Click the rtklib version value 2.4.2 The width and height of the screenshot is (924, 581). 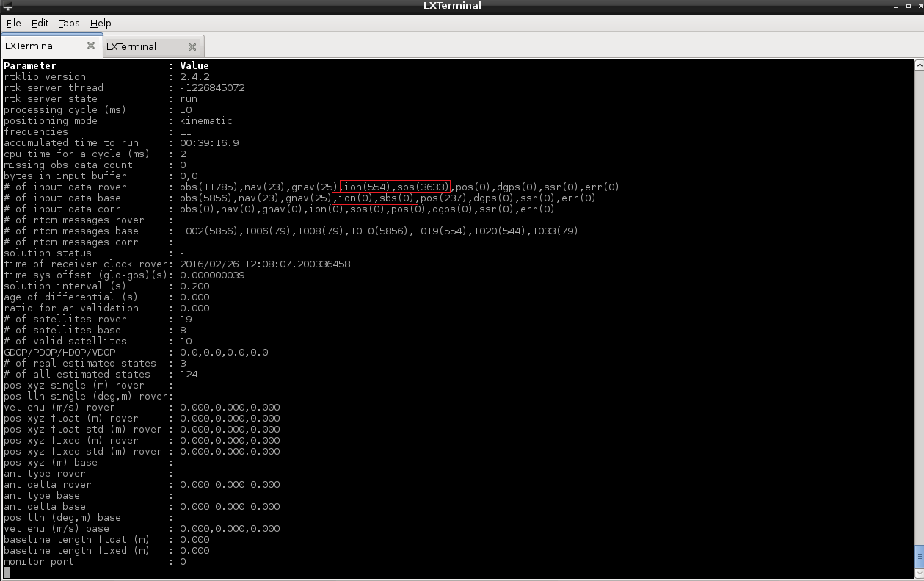pos(194,77)
